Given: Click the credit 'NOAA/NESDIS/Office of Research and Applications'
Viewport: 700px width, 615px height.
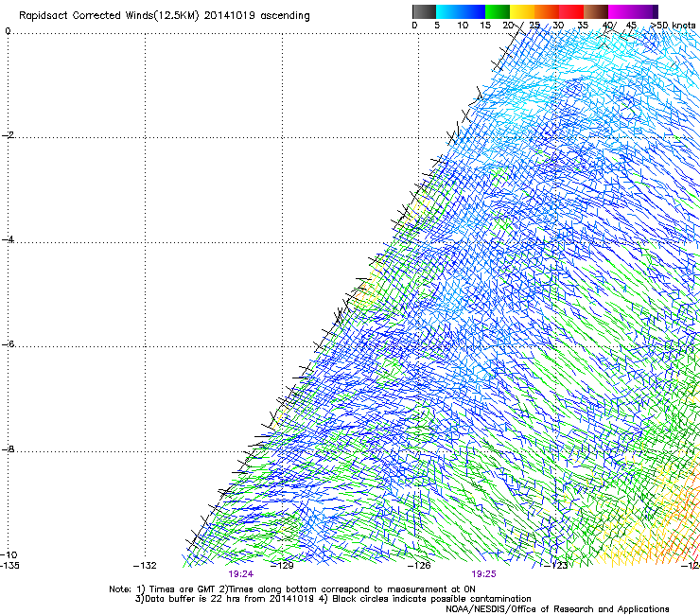Looking at the screenshot, I should [557, 609].
